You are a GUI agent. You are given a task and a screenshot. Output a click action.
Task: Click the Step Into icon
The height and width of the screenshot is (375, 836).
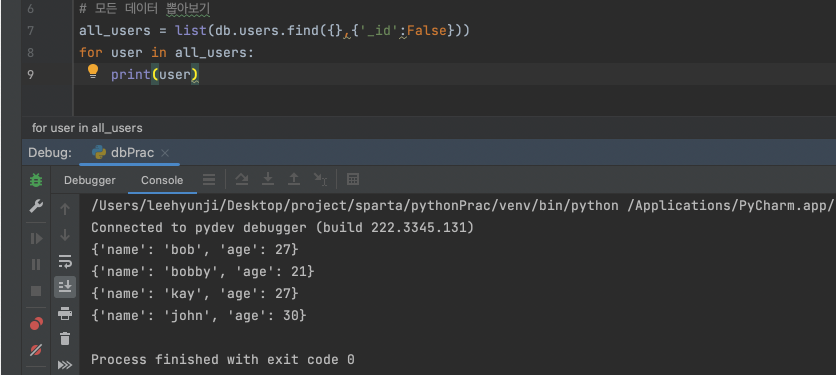pos(268,180)
